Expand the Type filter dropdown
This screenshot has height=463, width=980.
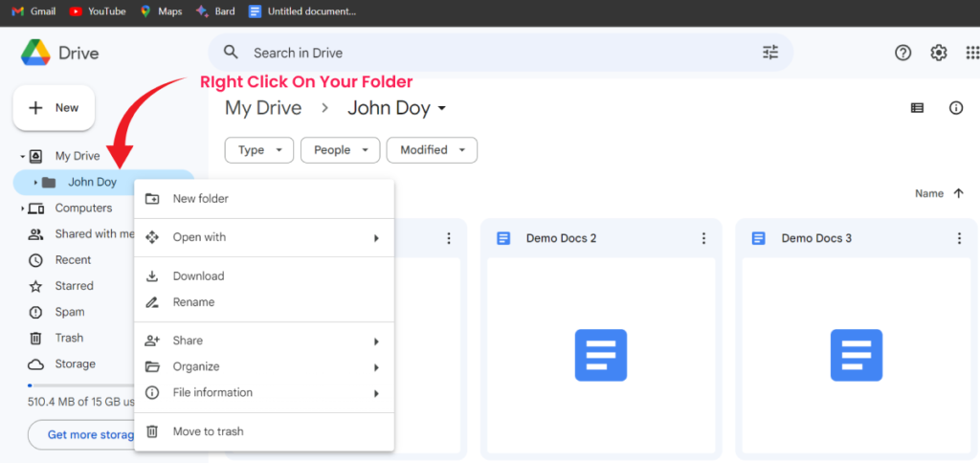258,150
